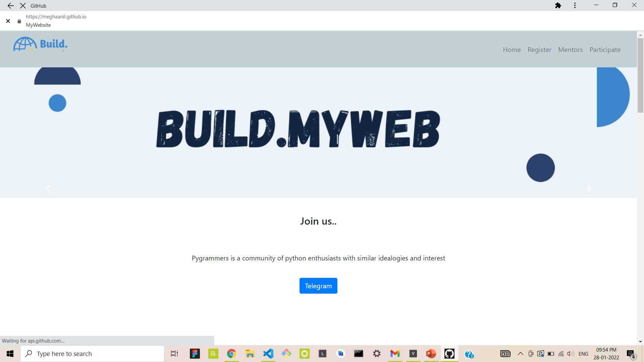Expand hidden system tray icons
The image size is (644, 362).
pyautogui.click(x=520, y=354)
